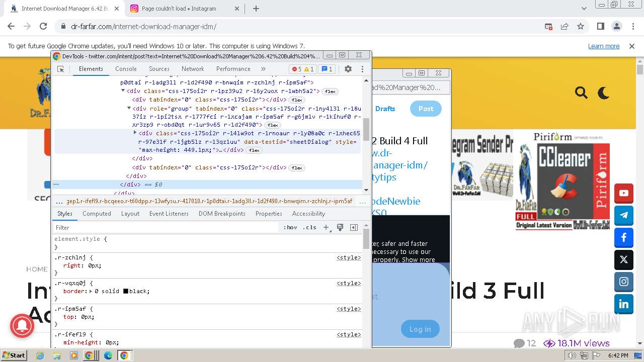Open tab search dropdown arrow
Image resolution: width=644 pixels, height=362 pixels.
[584, 9]
